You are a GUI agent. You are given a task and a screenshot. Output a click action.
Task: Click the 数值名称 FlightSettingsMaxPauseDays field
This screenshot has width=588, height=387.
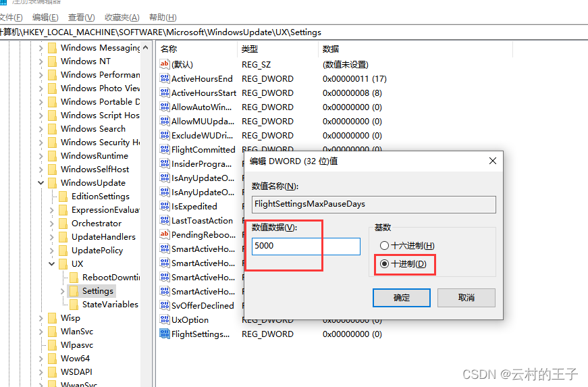374,205
